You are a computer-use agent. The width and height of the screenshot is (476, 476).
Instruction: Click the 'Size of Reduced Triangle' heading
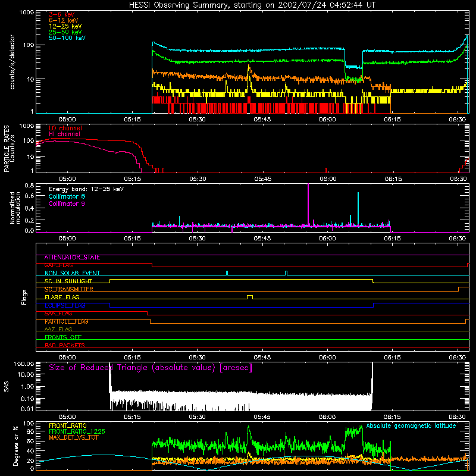[151, 368]
